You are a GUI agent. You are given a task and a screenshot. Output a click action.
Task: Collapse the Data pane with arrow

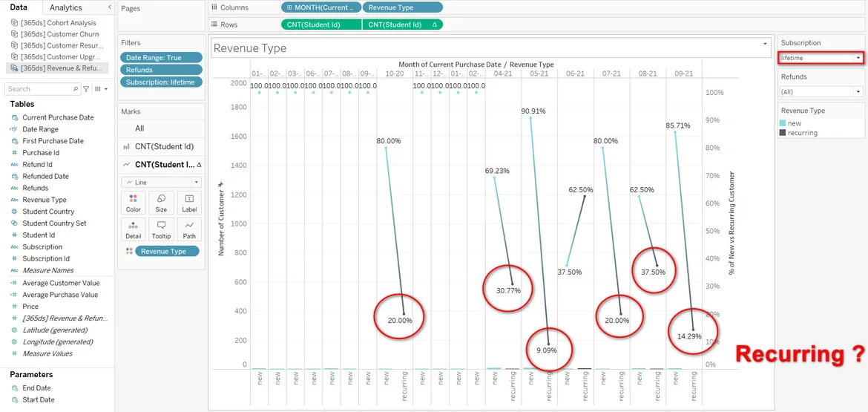[x=110, y=7]
